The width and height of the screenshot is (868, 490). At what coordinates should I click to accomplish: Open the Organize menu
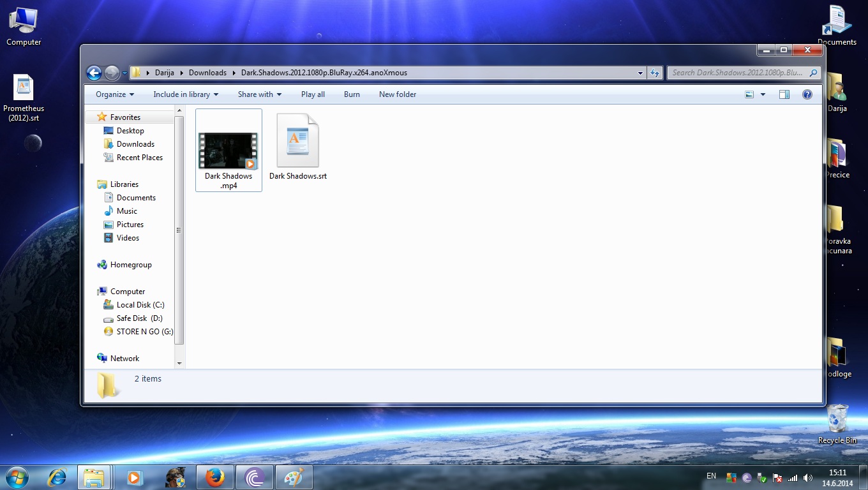pyautogui.click(x=115, y=94)
